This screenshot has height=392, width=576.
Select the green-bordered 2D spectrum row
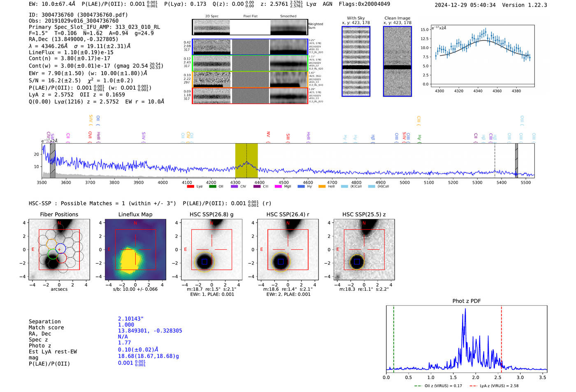(250, 63)
